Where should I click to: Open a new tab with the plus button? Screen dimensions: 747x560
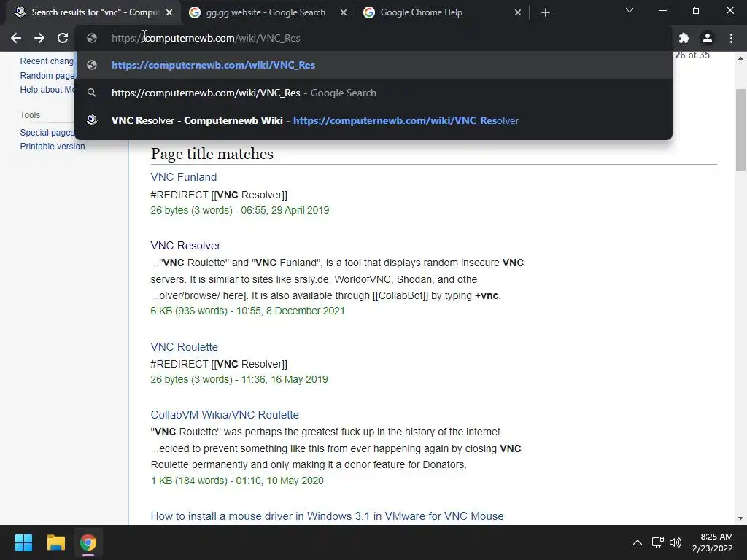pos(546,12)
